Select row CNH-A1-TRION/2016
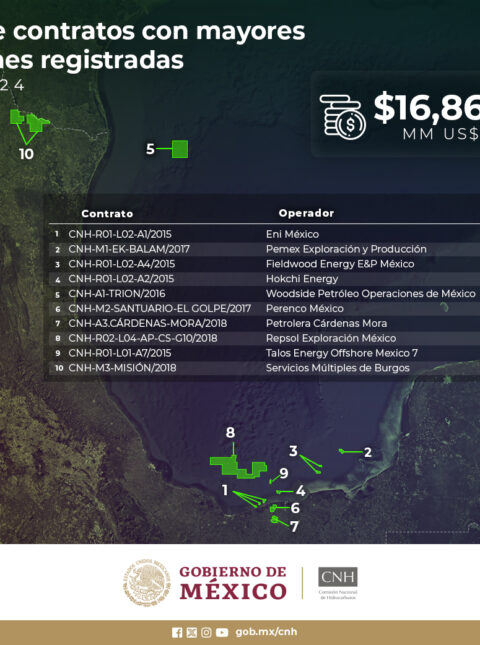Viewport: 480px width, 645px height. click(264, 294)
